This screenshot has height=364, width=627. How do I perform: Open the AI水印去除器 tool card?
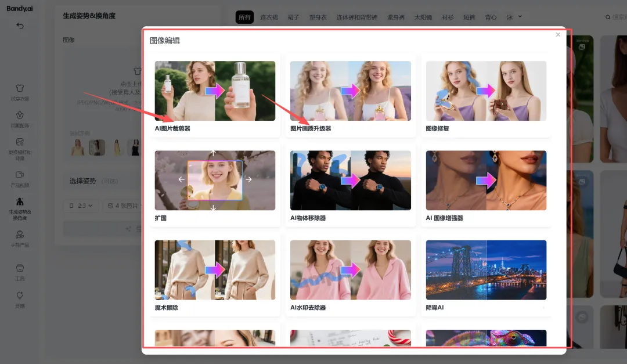(350, 276)
